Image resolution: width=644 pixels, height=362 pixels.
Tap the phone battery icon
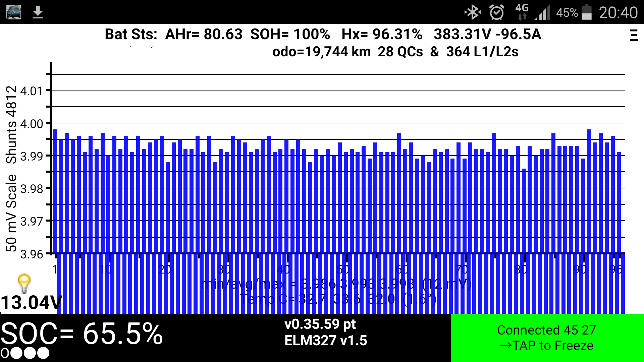[586, 12]
